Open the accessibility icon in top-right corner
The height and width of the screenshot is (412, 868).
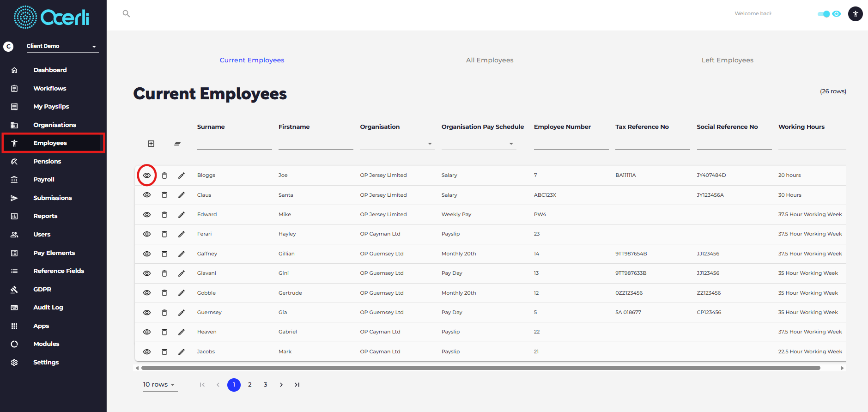tap(855, 14)
